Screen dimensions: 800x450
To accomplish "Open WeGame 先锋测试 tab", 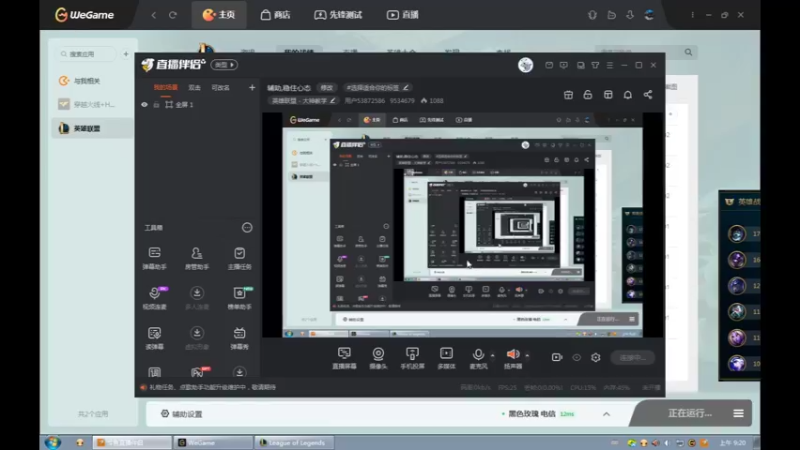I will click(338, 15).
